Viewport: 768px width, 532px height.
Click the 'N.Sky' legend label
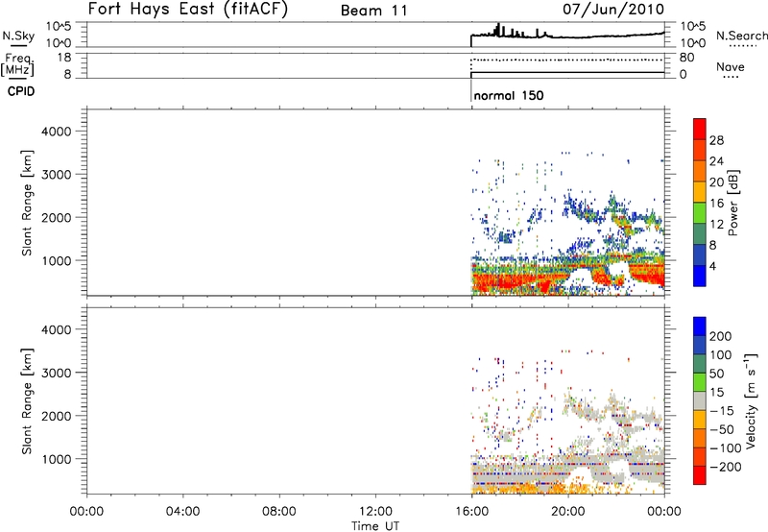pos(18,36)
